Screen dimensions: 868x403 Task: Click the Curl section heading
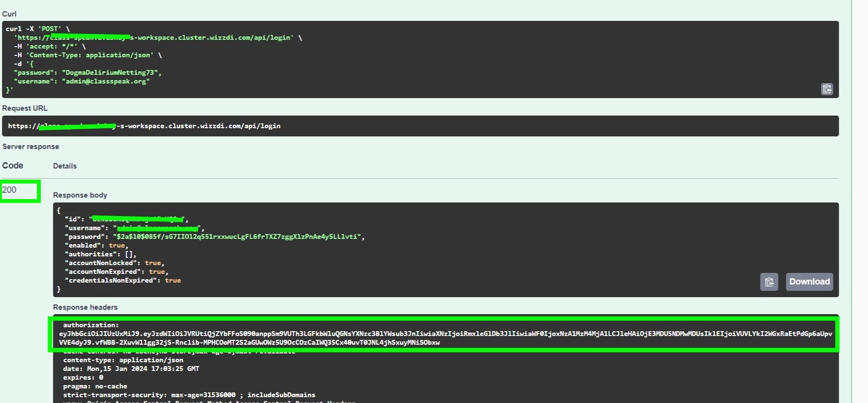pyautogui.click(x=9, y=14)
